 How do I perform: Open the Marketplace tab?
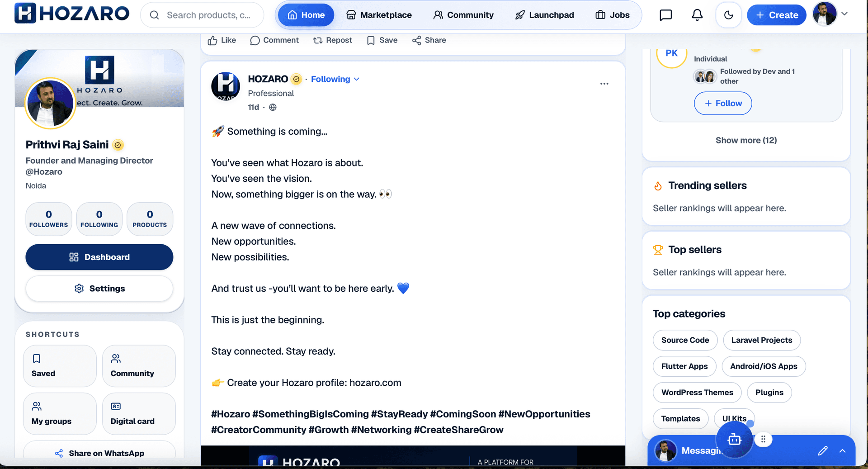click(x=379, y=15)
